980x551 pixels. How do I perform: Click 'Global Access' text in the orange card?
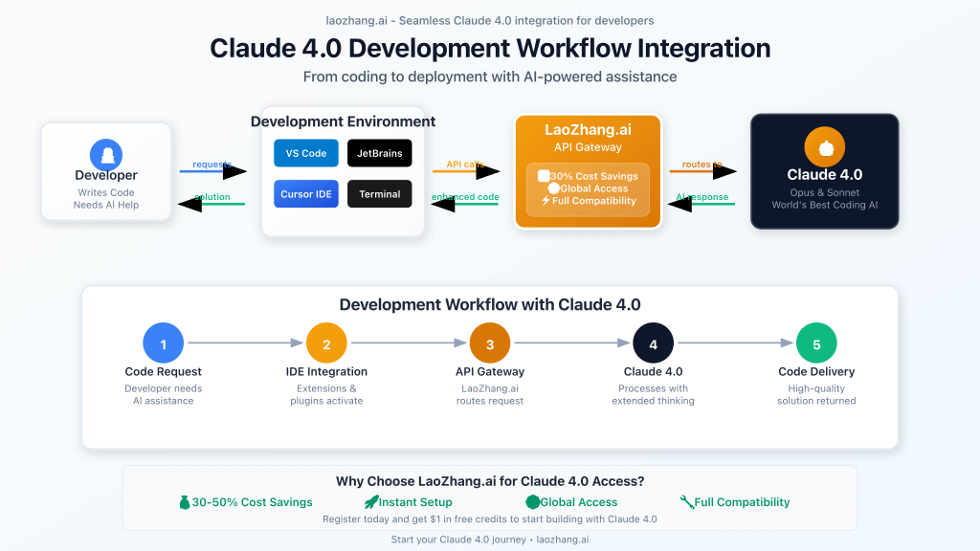pyautogui.click(x=593, y=188)
